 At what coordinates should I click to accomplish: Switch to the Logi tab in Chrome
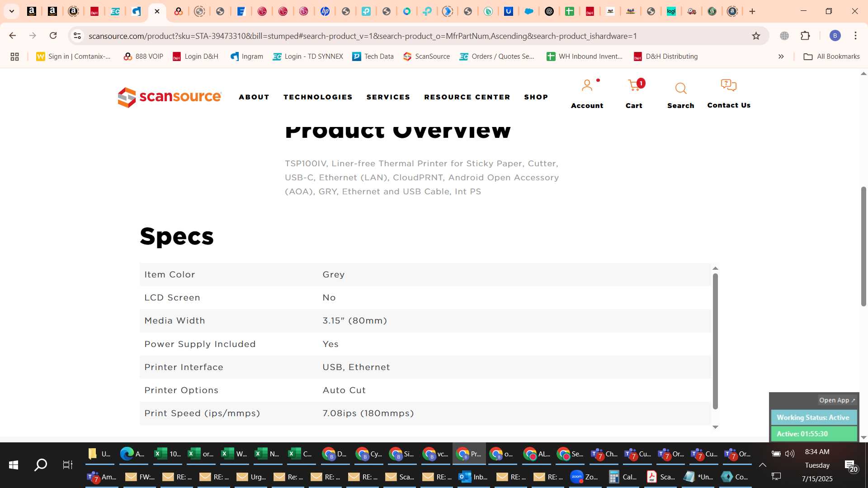coord(671,11)
